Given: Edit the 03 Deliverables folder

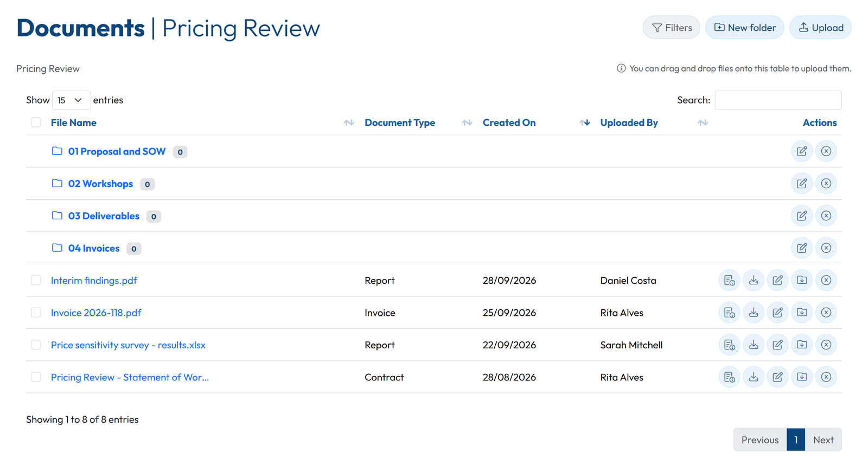Looking at the screenshot, I should [802, 216].
